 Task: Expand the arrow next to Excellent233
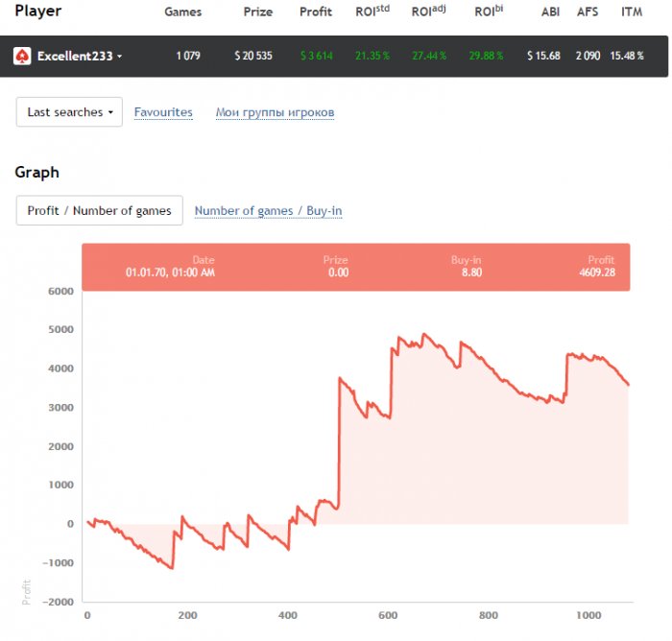[x=120, y=58]
